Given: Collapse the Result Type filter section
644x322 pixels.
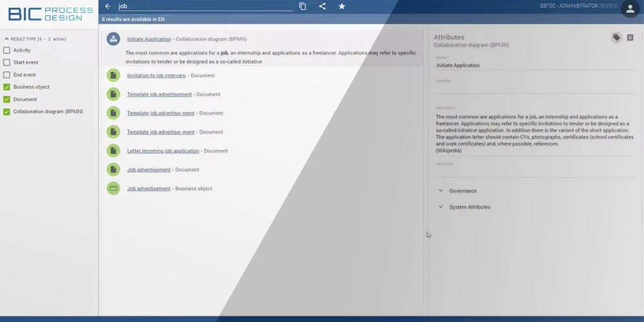Looking at the screenshot, I should pos(6,39).
